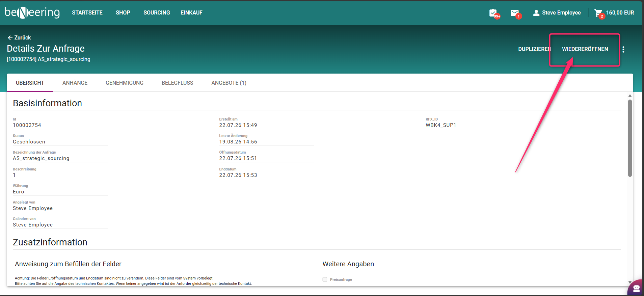Switch to the ANHÄNGE tab
Image resolution: width=644 pixels, height=296 pixels.
(x=75, y=83)
